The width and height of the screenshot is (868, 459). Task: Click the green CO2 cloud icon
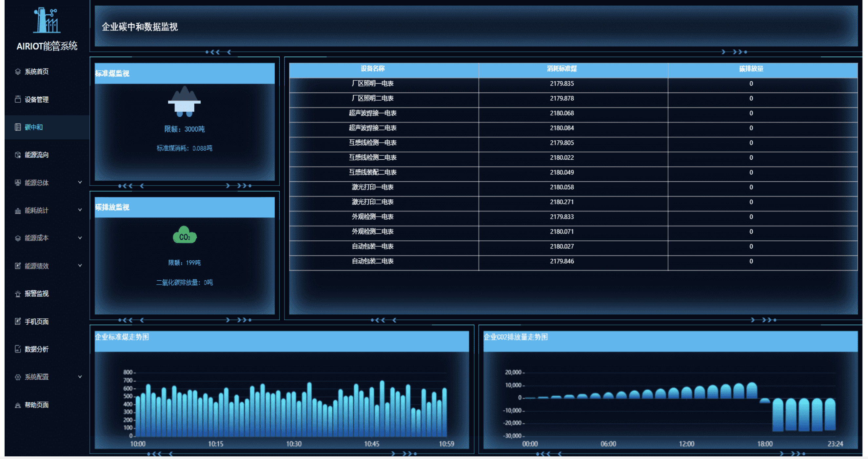click(x=185, y=234)
